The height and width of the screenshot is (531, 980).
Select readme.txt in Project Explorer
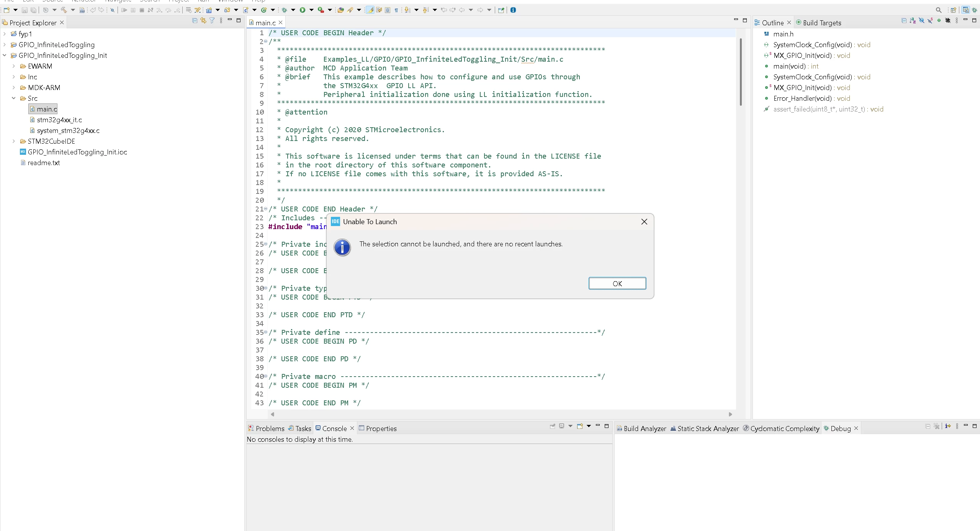point(40,162)
